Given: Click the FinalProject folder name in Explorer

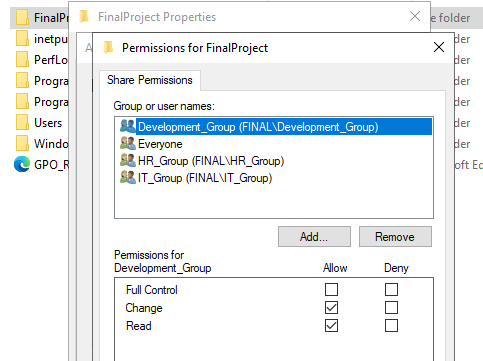Looking at the screenshot, I should 51,18.
